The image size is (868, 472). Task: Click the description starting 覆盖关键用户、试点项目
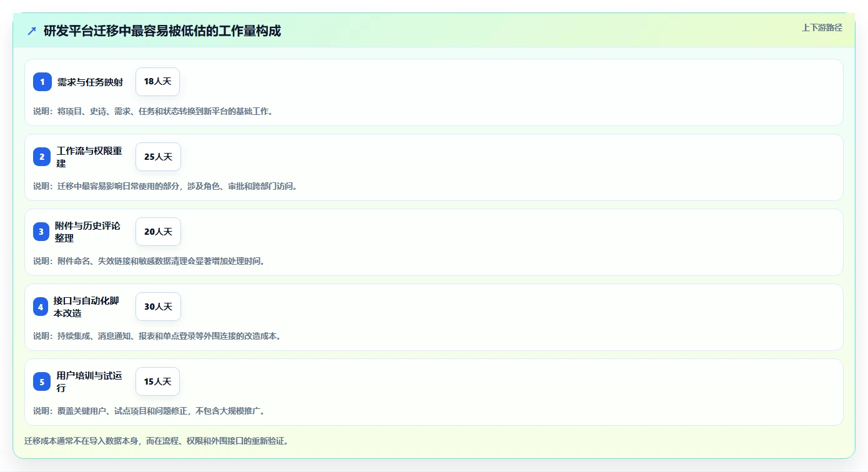(x=149, y=411)
